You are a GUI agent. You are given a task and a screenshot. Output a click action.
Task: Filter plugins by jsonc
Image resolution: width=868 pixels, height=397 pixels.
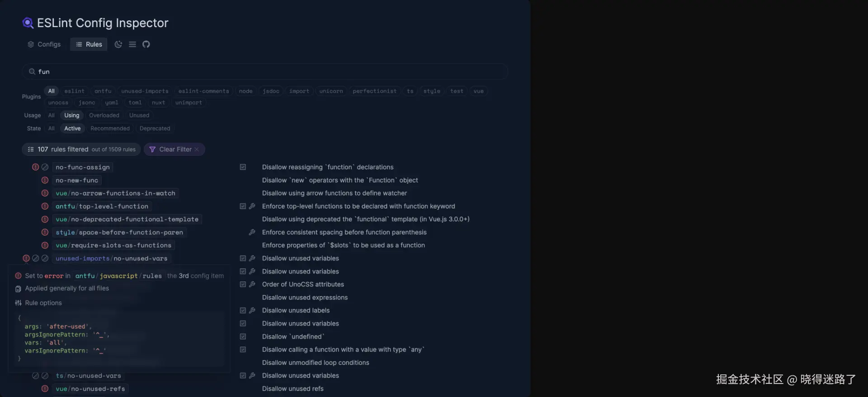(87, 103)
